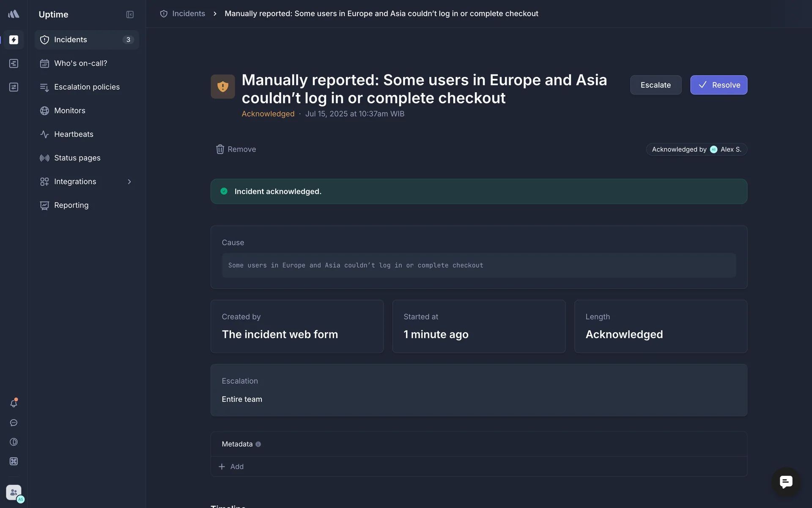The width and height of the screenshot is (812, 508).
Task: Open the second left rail logs icon
Action: tap(14, 63)
